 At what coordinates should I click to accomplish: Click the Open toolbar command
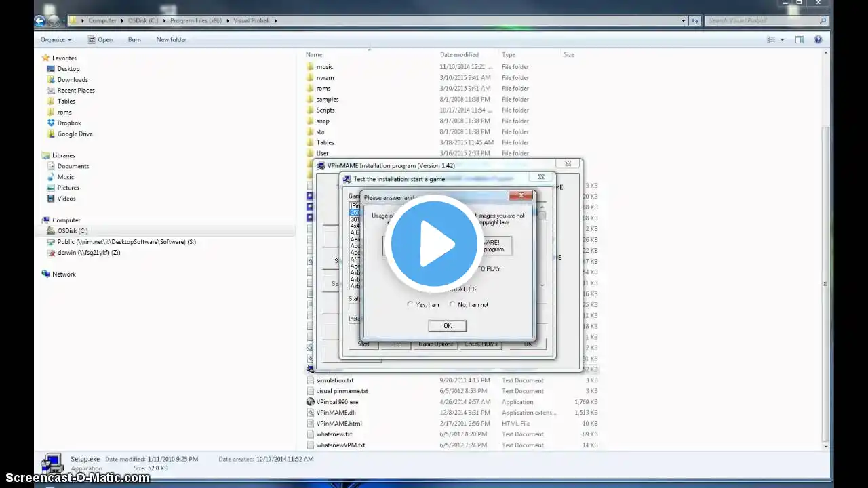[x=100, y=40]
